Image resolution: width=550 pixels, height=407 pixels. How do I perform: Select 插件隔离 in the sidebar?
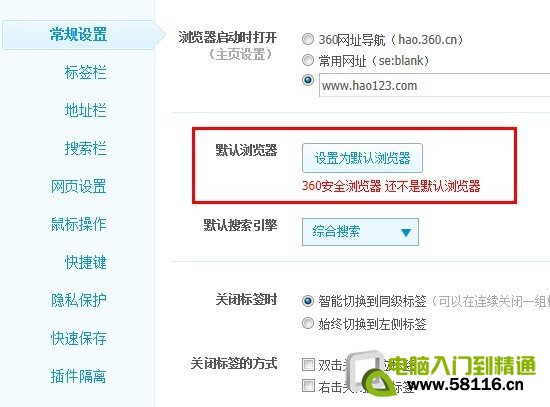pos(79,376)
